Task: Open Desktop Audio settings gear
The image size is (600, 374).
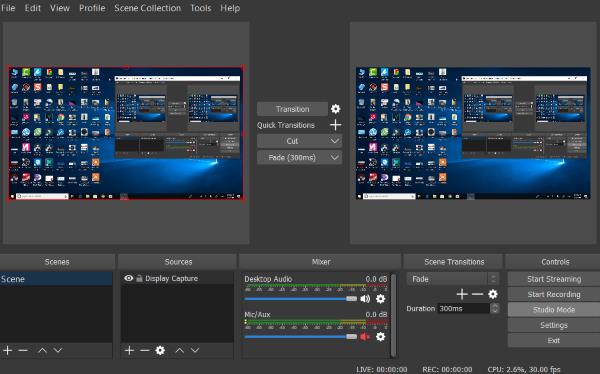Action: pos(380,299)
